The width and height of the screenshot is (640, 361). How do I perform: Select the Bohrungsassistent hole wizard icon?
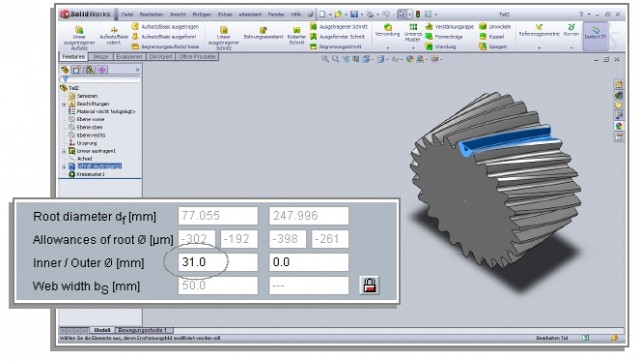click(263, 30)
